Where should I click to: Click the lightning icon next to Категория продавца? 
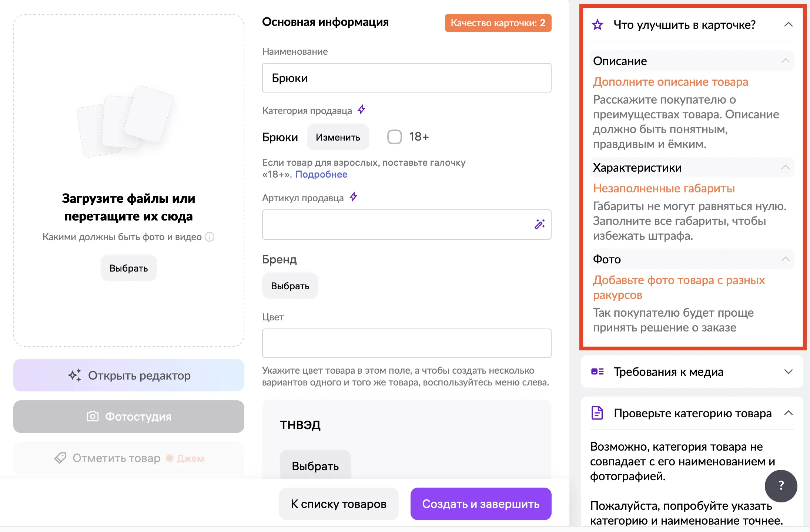point(361,110)
